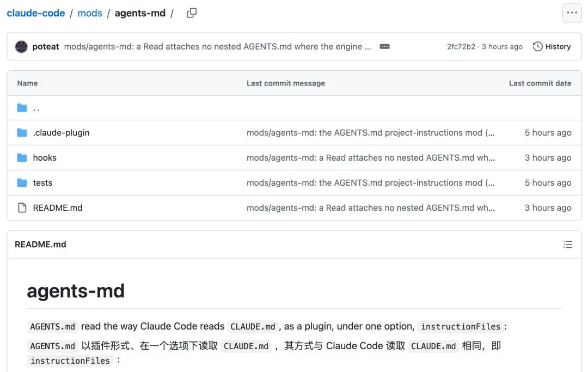588x372 pixels.
Task: Click the tests folder icon
Action: [22, 183]
